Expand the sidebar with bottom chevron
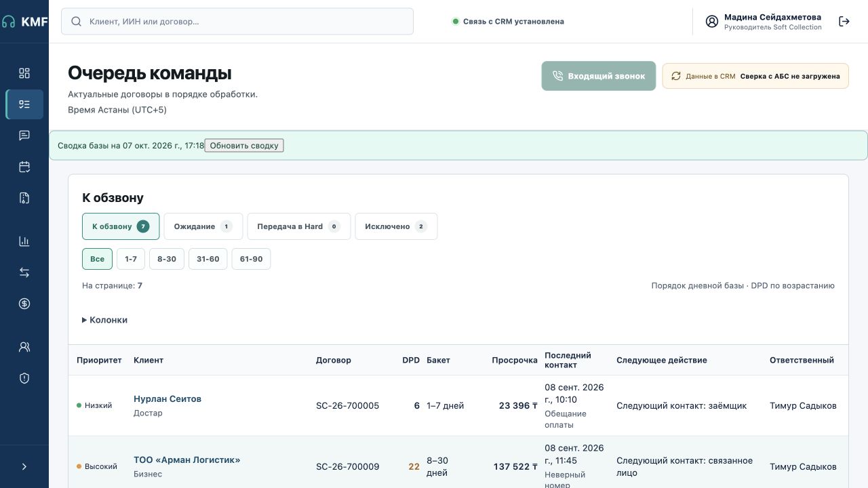Screen dimensions: 868x488 (x=24, y=466)
